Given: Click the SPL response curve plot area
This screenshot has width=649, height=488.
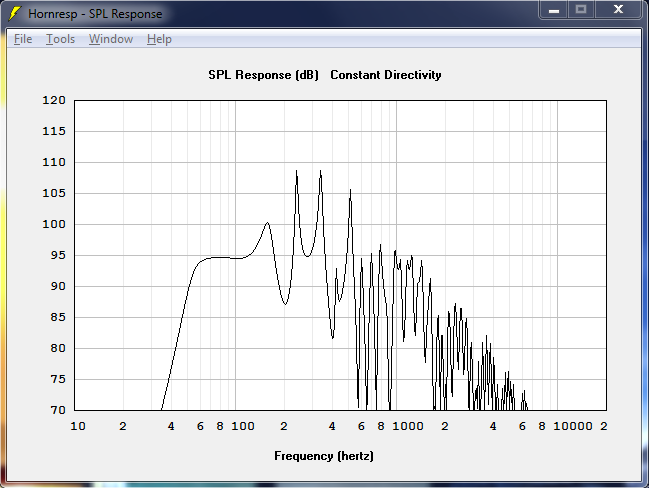Looking at the screenshot, I should coord(340,255).
